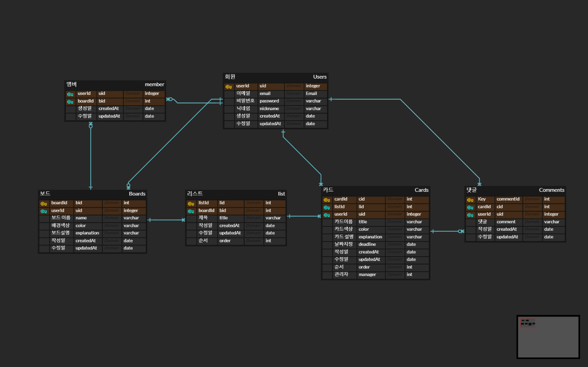Click int type of manager in Cards

click(x=410, y=275)
